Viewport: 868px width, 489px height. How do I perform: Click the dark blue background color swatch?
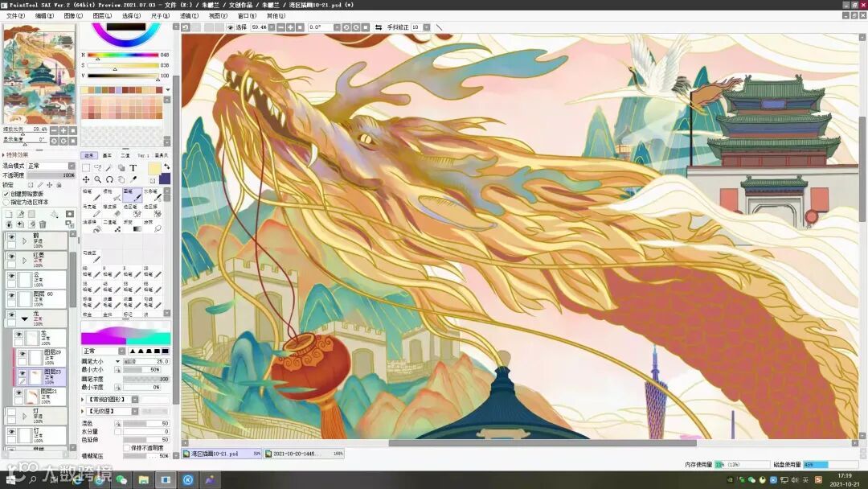(165, 179)
